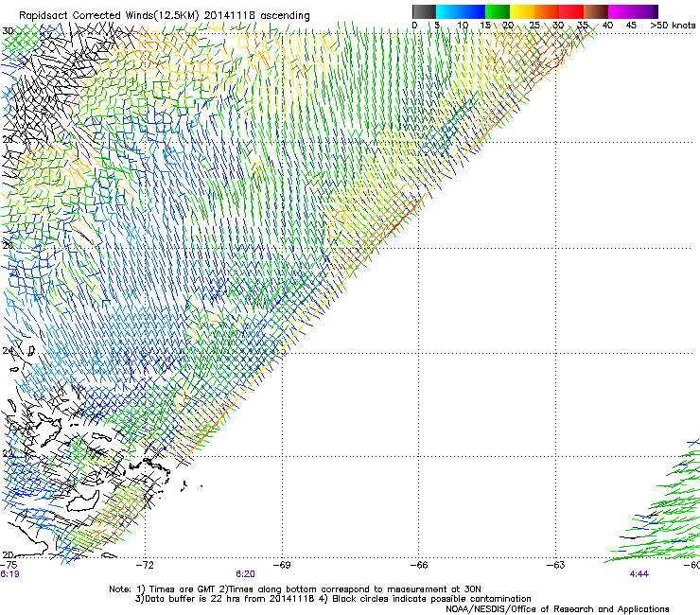The image size is (700, 615).
Task: Click the '20' latitude label at bottom left
Action: tap(8, 554)
